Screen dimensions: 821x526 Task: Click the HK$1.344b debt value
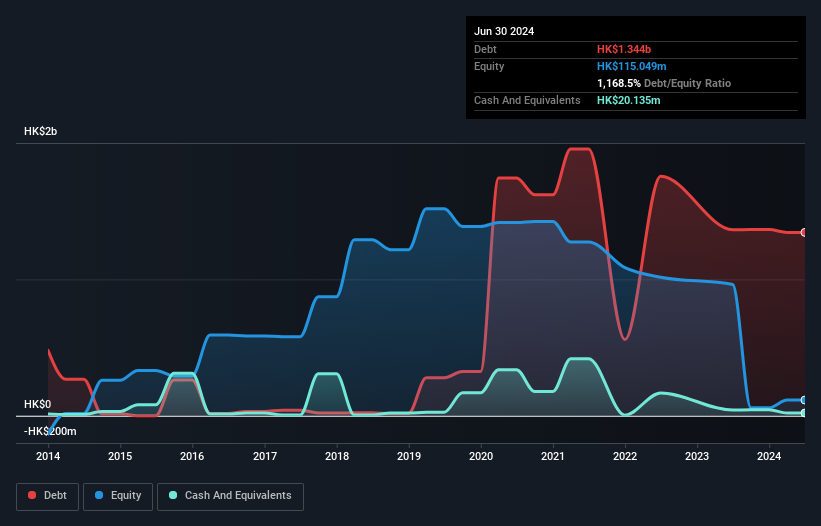click(x=624, y=49)
